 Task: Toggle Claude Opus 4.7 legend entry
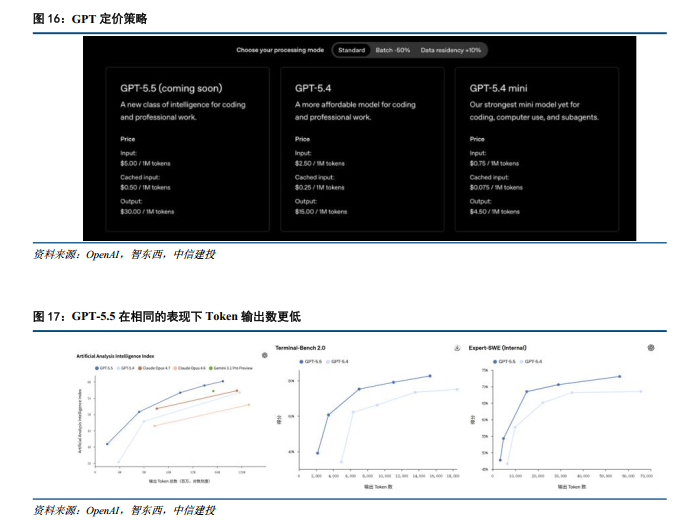click(x=154, y=368)
